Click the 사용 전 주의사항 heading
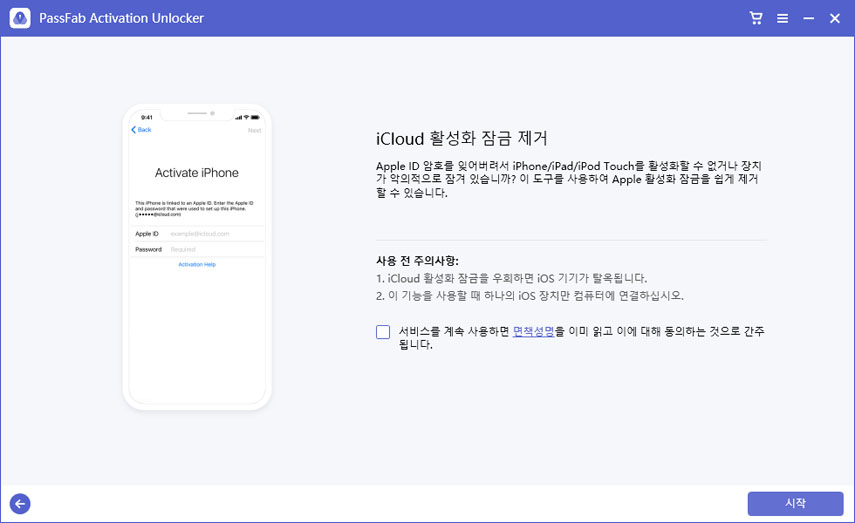This screenshot has height=523, width=855. pyautogui.click(x=417, y=260)
